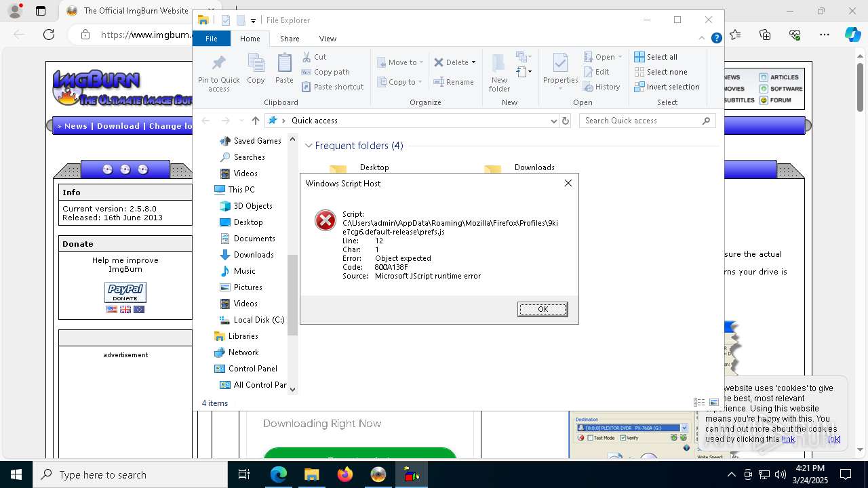Collapse the Frequent folders group chevron
This screenshot has height=488, width=868.
click(309, 146)
